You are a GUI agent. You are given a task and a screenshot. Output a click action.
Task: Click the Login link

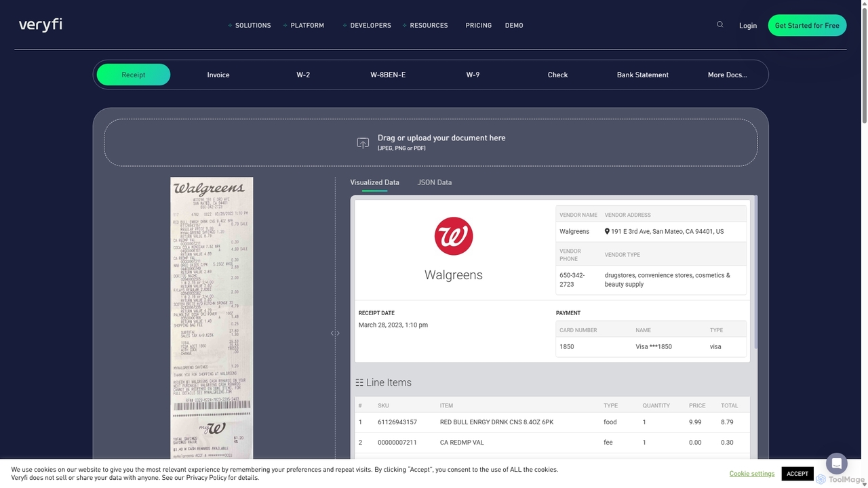pyautogui.click(x=748, y=25)
